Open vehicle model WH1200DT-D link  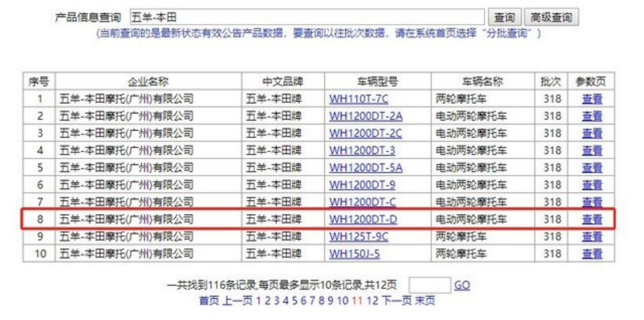click(363, 219)
